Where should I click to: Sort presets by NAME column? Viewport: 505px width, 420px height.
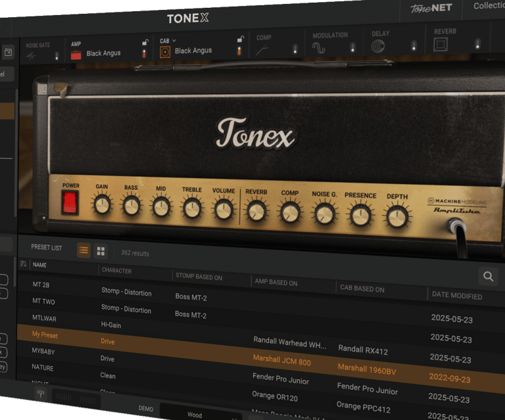(39, 265)
